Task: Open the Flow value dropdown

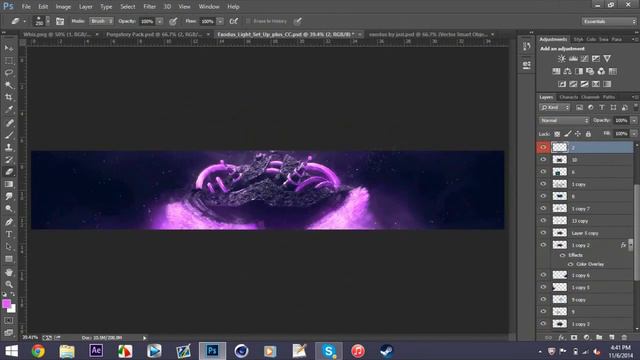Action: pos(220,21)
